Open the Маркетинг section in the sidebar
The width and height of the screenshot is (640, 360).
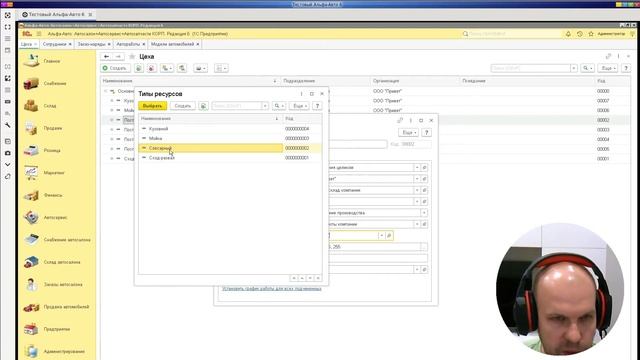tap(54, 173)
